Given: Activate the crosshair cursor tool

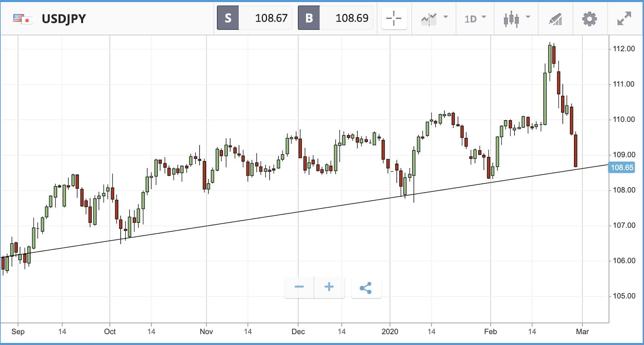Looking at the screenshot, I should pyautogui.click(x=394, y=18).
